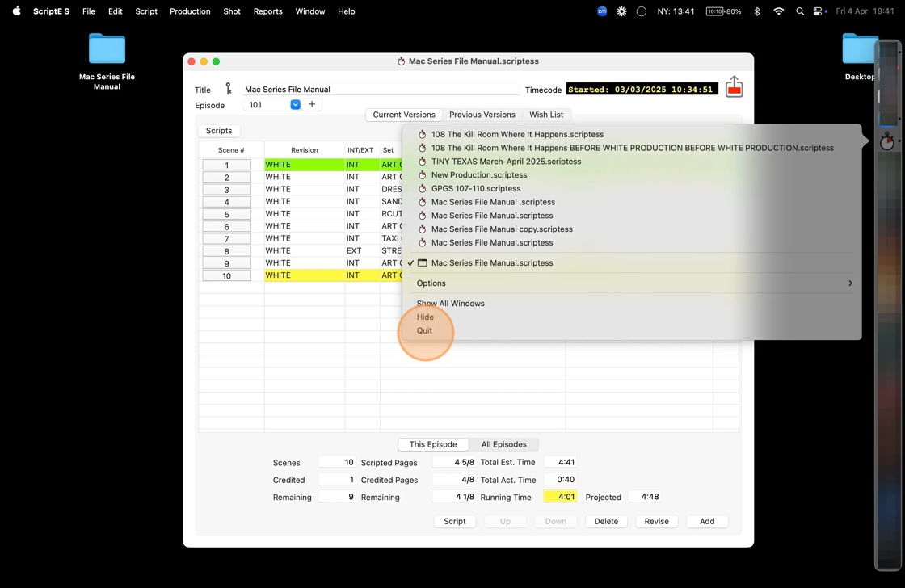905x588 pixels.
Task: Switch to Current Versions tab
Action: [404, 115]
